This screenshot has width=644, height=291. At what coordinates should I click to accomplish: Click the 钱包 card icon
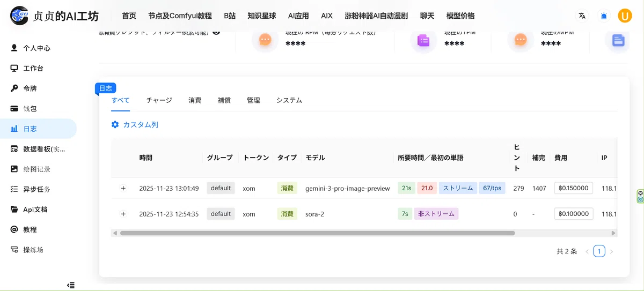click(x=14, y=109)
